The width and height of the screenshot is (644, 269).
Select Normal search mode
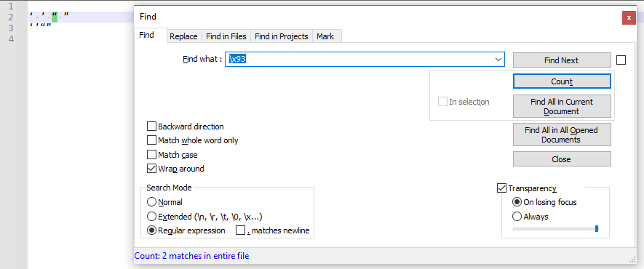pos(151,202)
